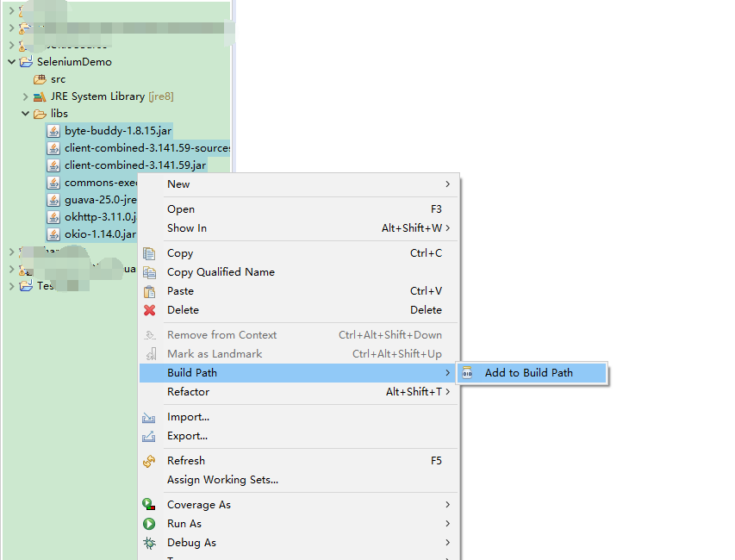Select Copy Qualified Name
735x560 pixels.
(x=299, y=272)
